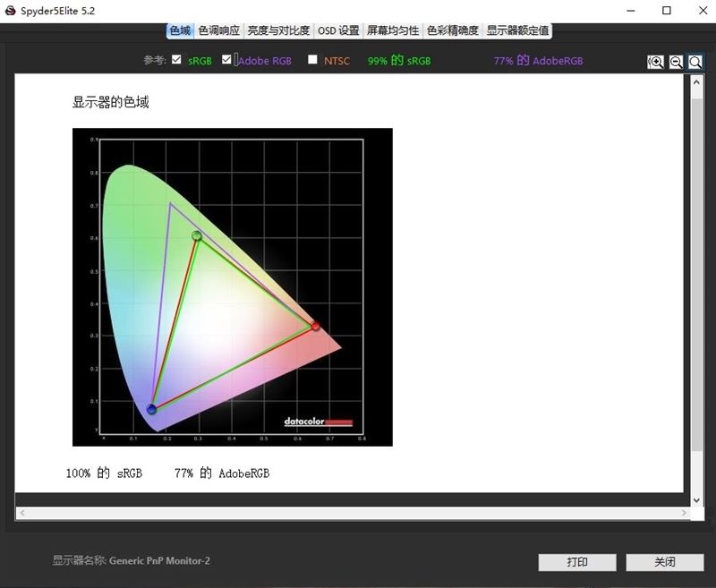Switch to the 色调响应 tab
716x588 pixels.
point(218,30)
